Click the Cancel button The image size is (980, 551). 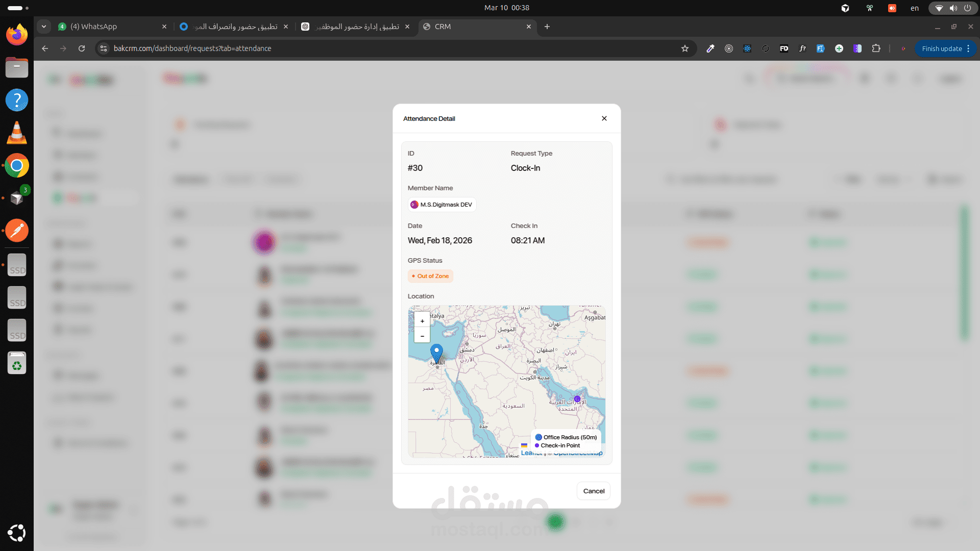click(x=594, y=491)
